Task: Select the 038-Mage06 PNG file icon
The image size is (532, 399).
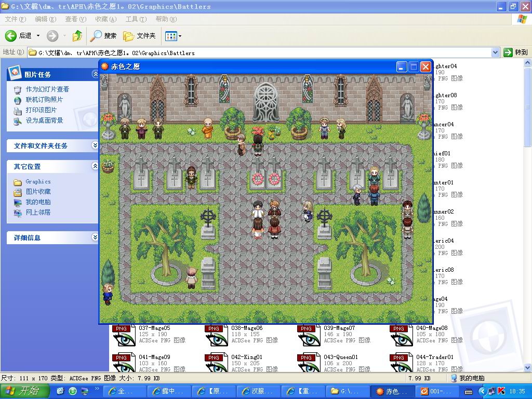Action: click(x=217, y=336)
